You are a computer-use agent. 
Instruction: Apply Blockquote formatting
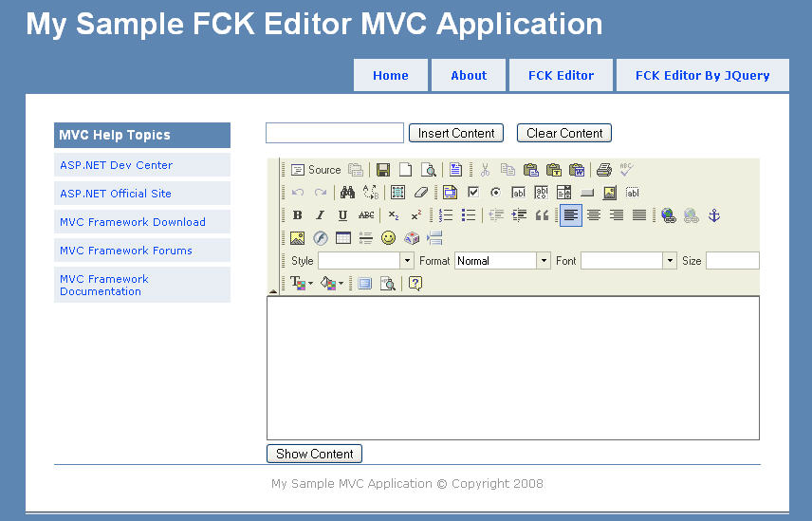[542, 215]
